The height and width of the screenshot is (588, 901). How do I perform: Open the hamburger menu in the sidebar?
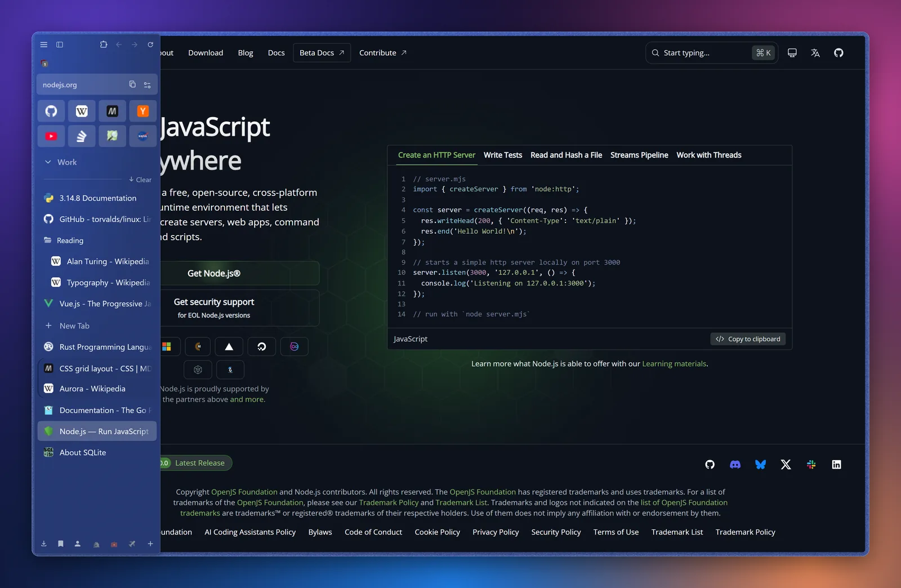coord(44,44)
